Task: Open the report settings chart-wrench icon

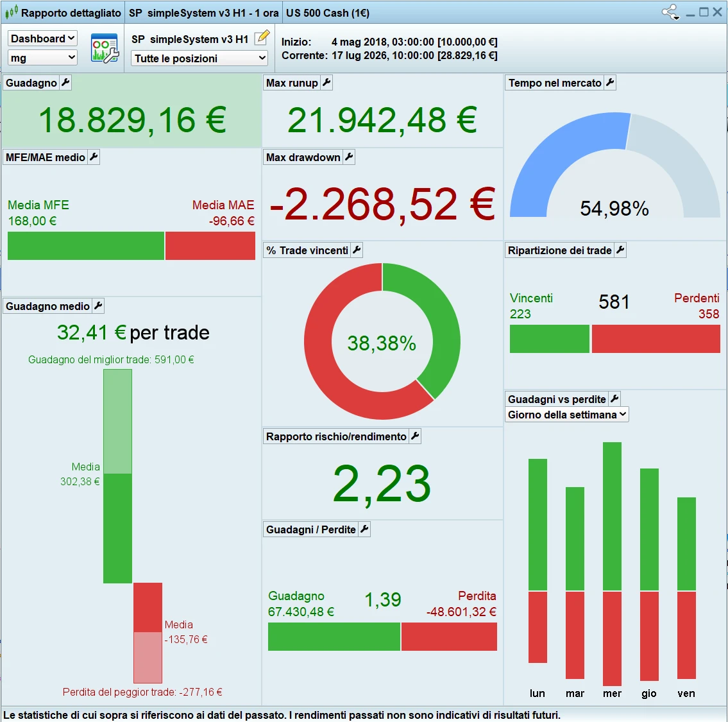Action: [105, 48]
